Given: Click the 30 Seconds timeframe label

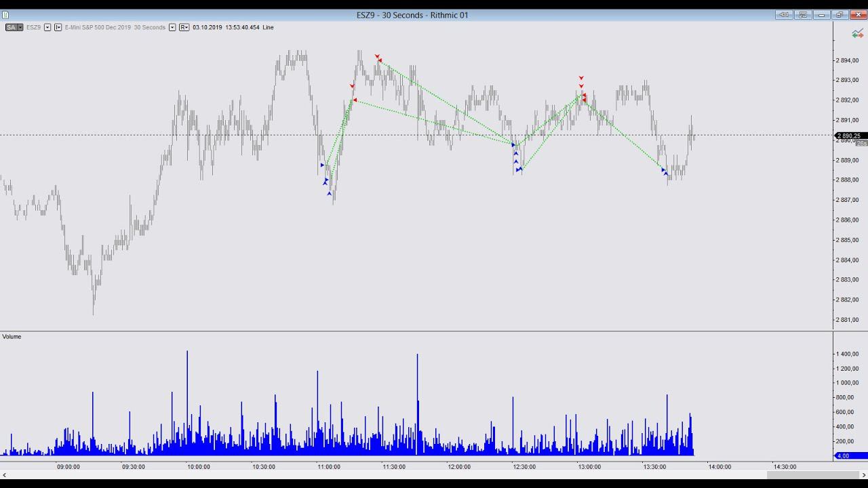Looking at the screenshot, I should pyautogui.click(x=150, y=27).
